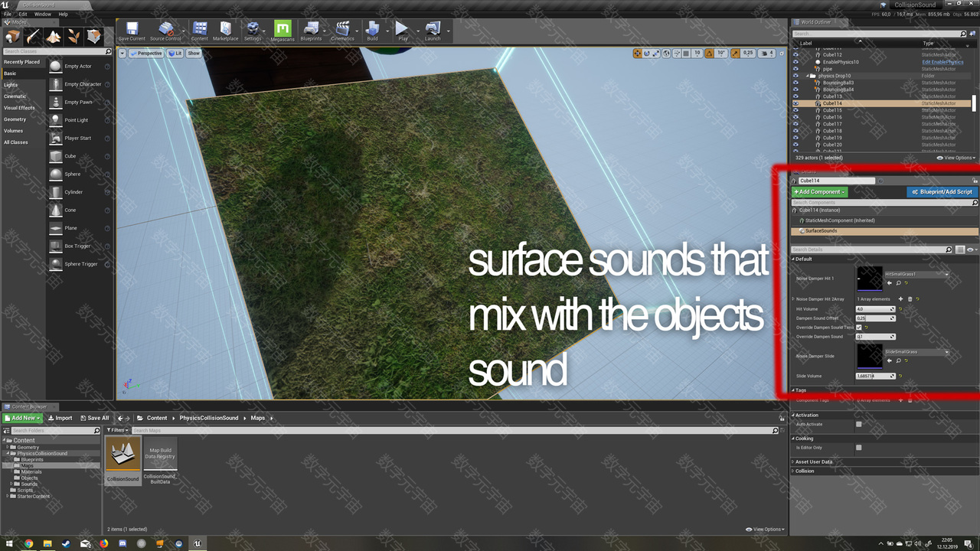Click the Launch toolbar icon
This screenshot has height=551, width=980.
[433, 31]
